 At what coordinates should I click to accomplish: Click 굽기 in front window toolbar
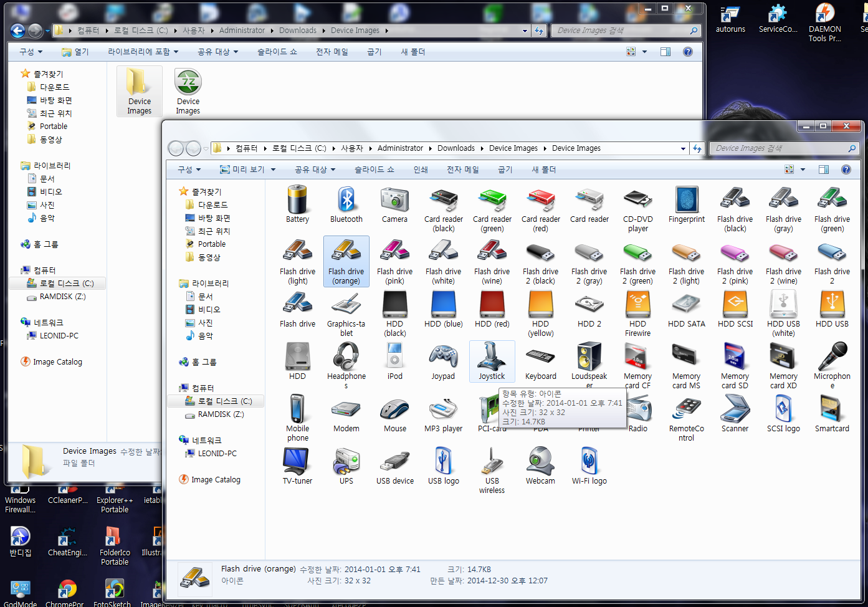tap(505, 170)
